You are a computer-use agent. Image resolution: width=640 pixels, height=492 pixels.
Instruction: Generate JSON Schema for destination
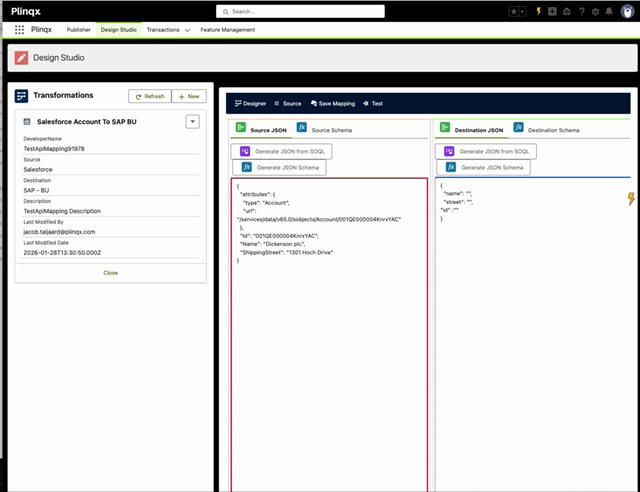point(483,167)
